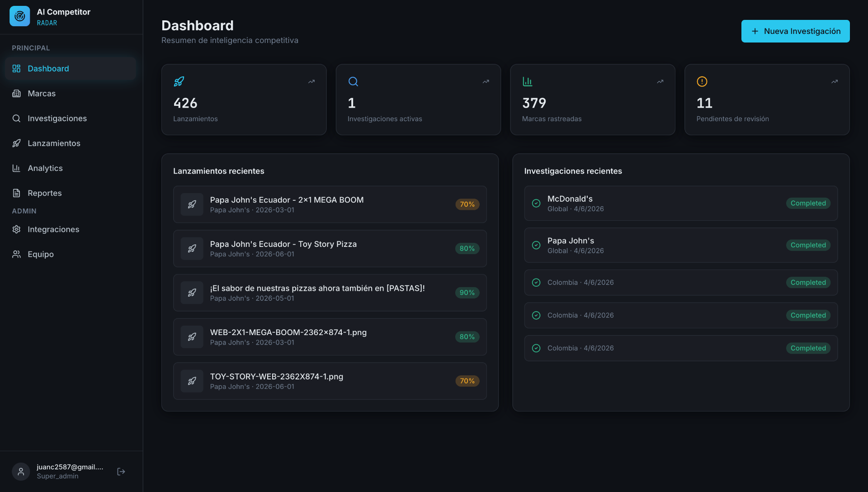The image size is (868, 492).
Task: Open the 426 Lanzamientos stat card
Action: tap(244, 99)
